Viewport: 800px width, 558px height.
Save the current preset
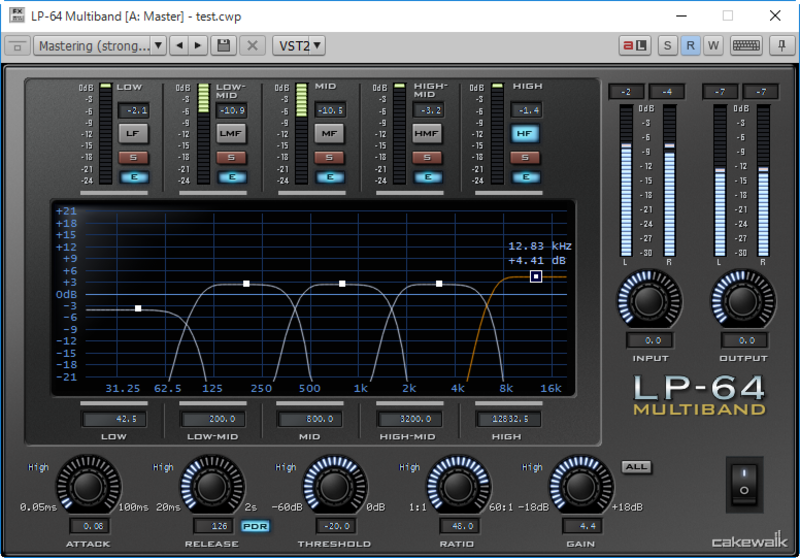click(x=223, y=46)
